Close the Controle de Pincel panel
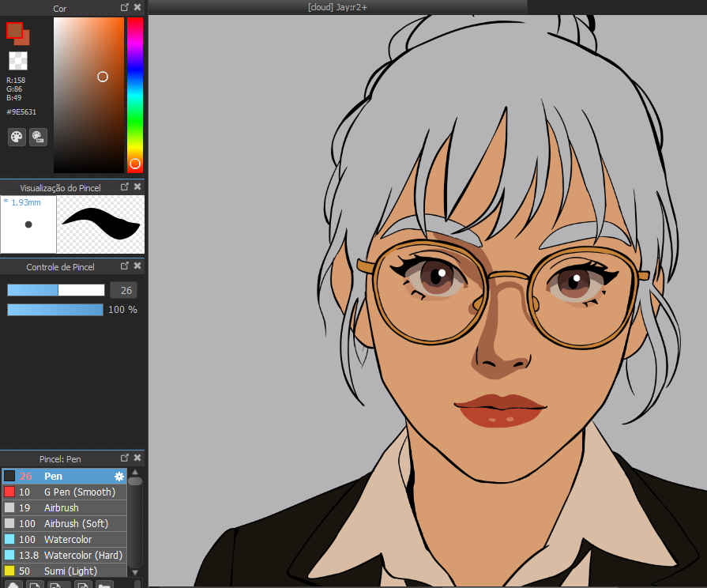 point(137,266)
